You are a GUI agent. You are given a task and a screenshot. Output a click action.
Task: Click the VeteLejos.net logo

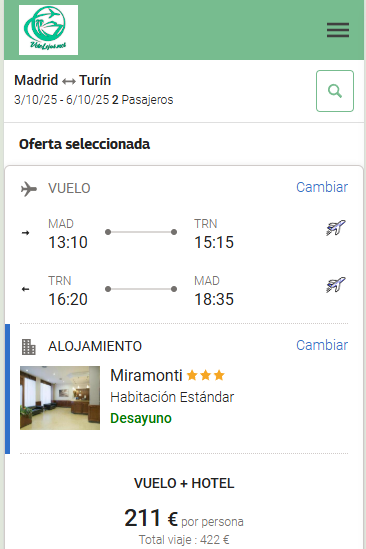(48, 30)
